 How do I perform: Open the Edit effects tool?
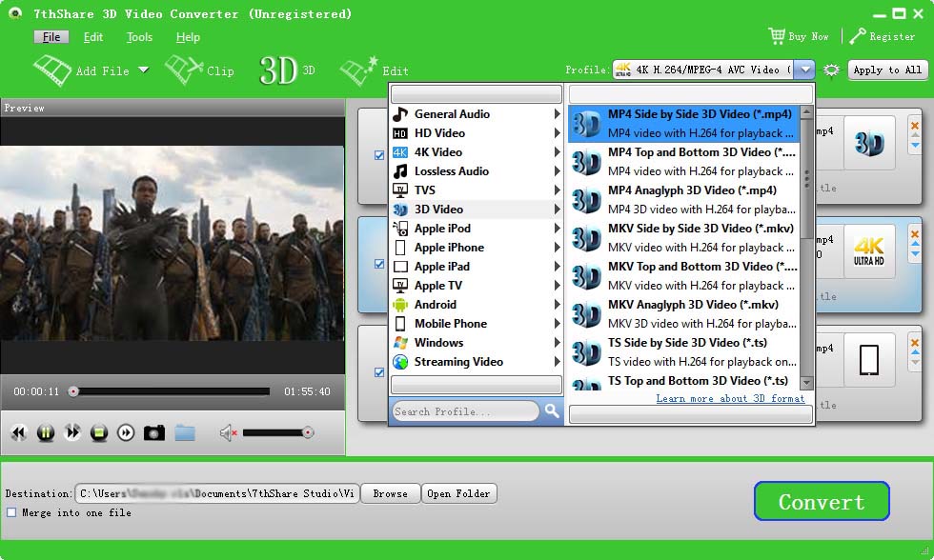(x=374, y=70)
